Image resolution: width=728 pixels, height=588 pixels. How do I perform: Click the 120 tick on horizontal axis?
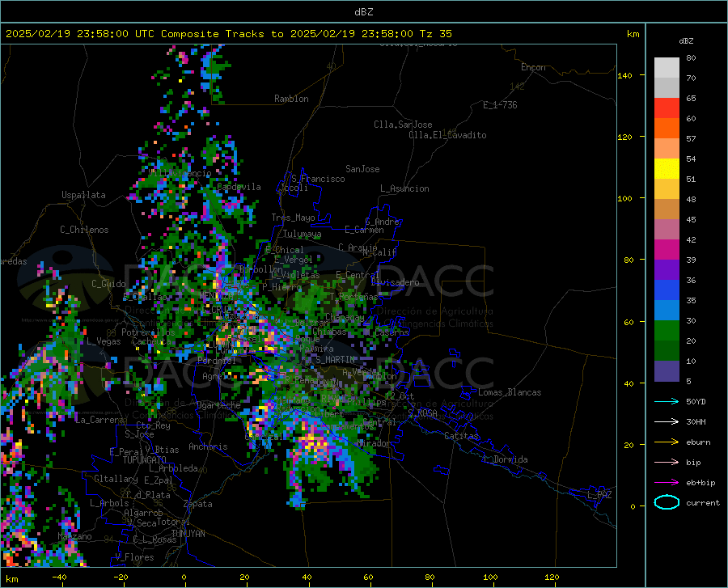click(x=552, y=577)
